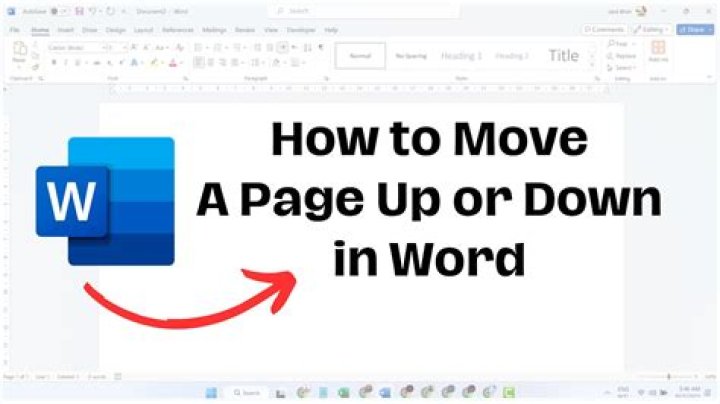Open the Comments pane
Viewport: 720px width, 404px height.
604,29
